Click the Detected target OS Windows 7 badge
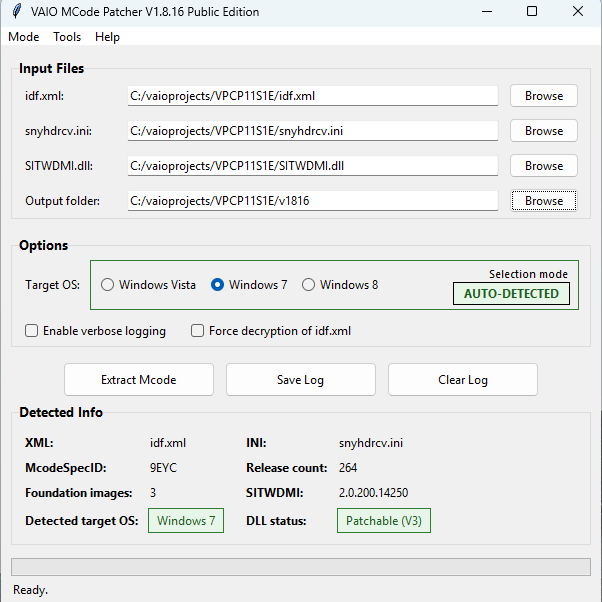 186,521
